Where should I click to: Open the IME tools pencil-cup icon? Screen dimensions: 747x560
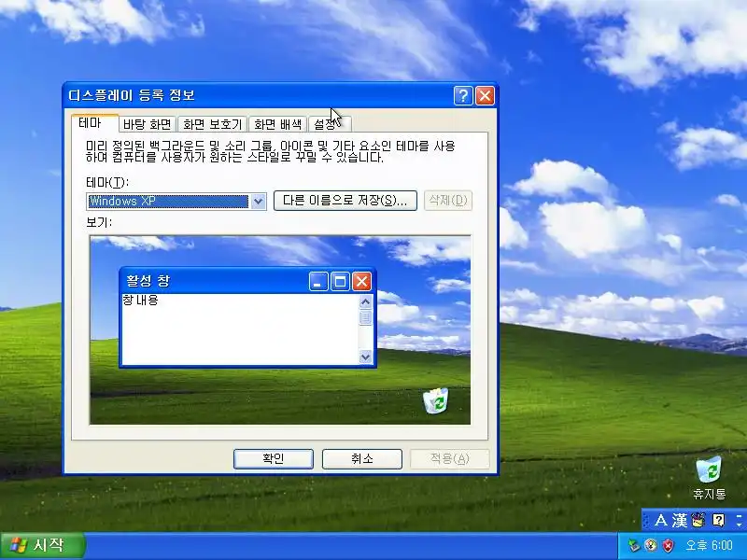[698, 520]
